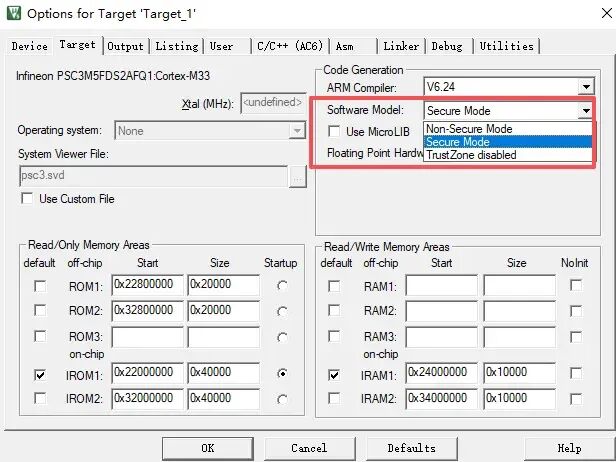The image size is (616, 462).
Task: Edit the ROM1 Size field
Action: tap(224, 284)
